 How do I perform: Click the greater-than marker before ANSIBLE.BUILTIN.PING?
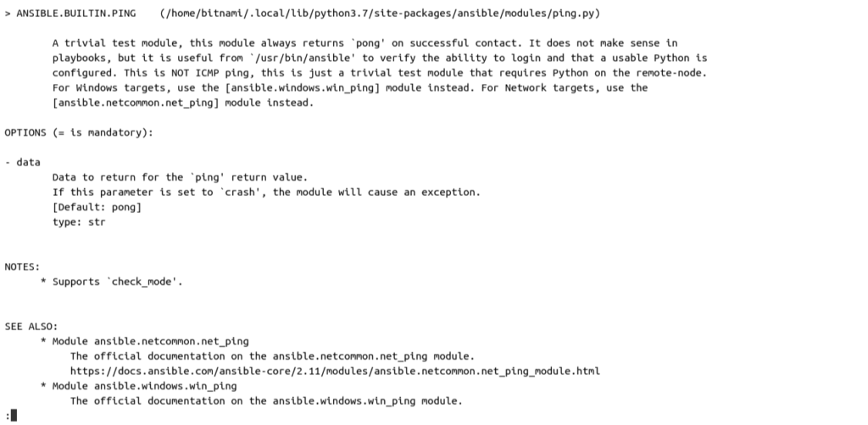point(8,14)
